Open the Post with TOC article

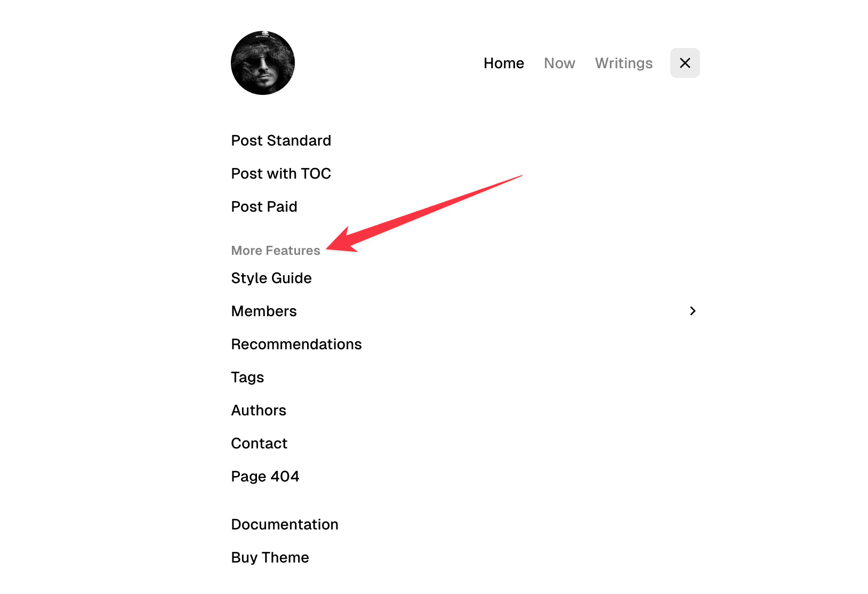(x=281, y=173)
